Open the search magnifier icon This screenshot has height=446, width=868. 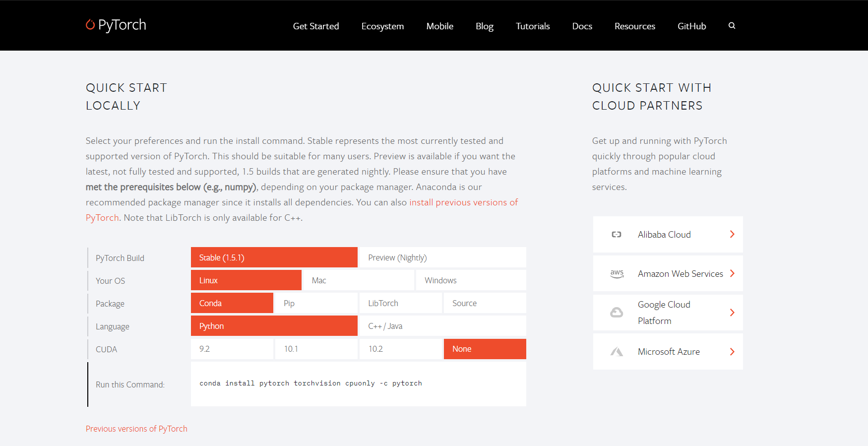pyautogui.click(x=732, y=26)
